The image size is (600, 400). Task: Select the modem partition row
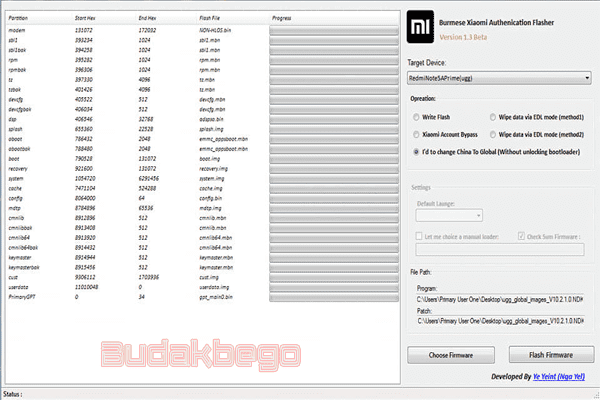coord(203,30)
